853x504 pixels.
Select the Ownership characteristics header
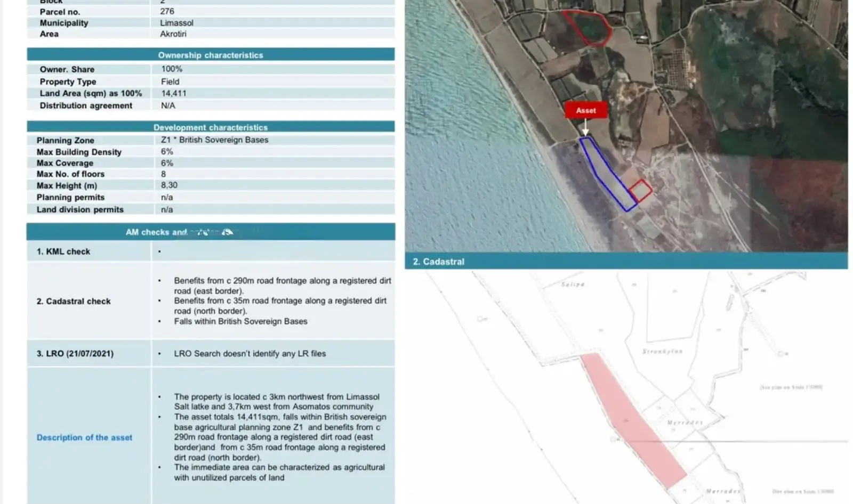point(211,55)
